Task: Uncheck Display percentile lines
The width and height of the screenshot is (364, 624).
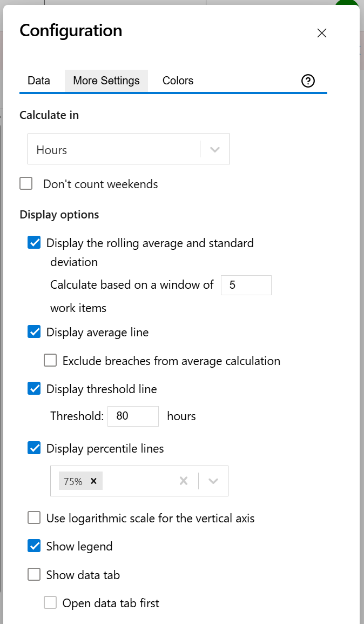Action: tap(34, 448)
